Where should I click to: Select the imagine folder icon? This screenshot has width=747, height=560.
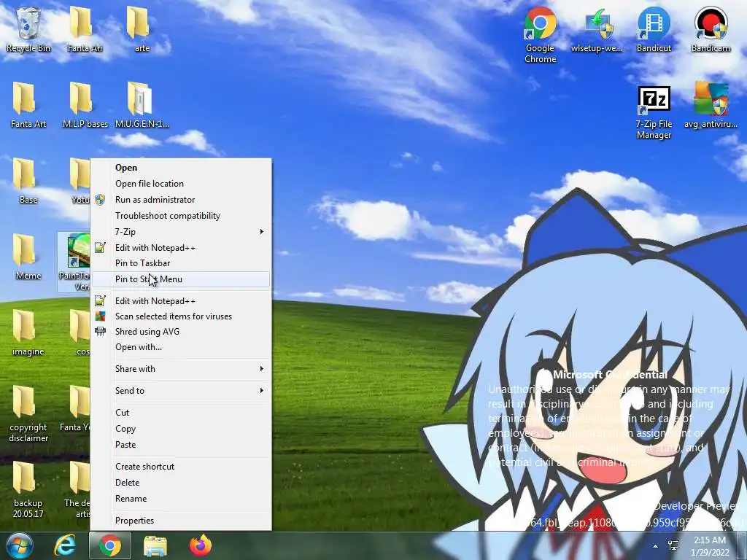pyautogui.click(x=28, y=333)
